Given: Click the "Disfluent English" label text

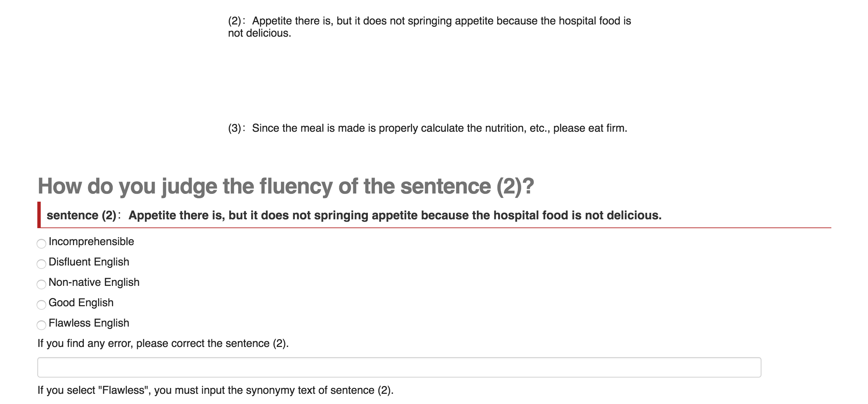Looking at the screenshot, I should 89,262.
